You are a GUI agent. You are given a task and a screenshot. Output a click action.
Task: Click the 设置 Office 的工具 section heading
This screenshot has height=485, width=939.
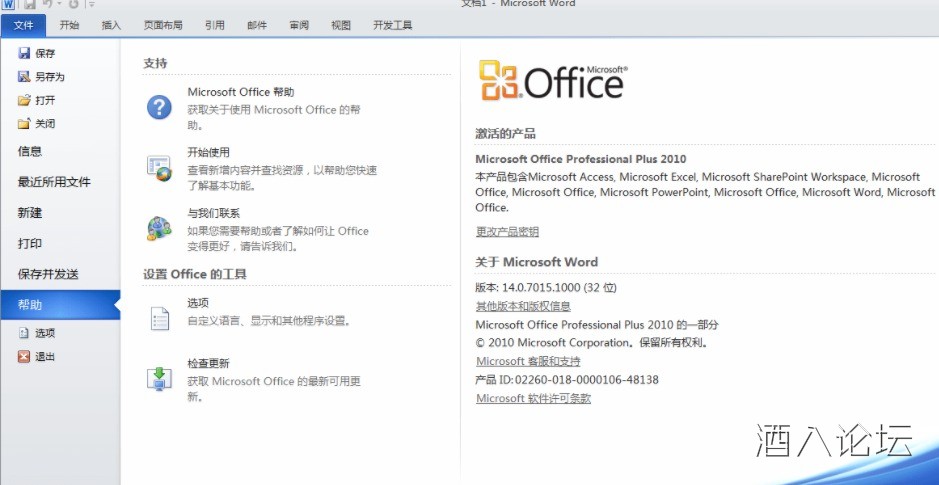coord(195,274)
